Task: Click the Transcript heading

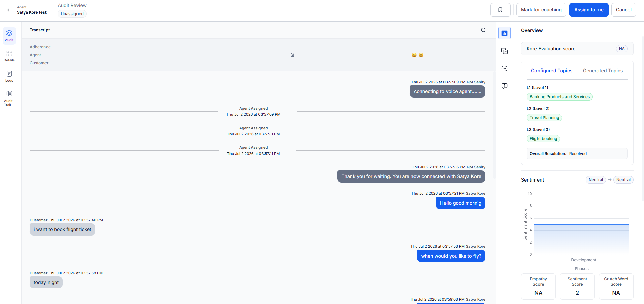Action: pos(40,30)
